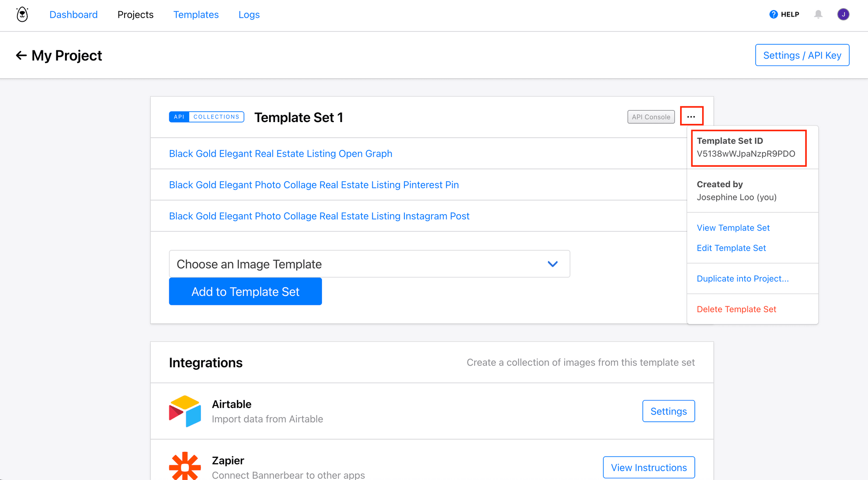Go to the Dashboard nav tab

click(x=73, y=15)
